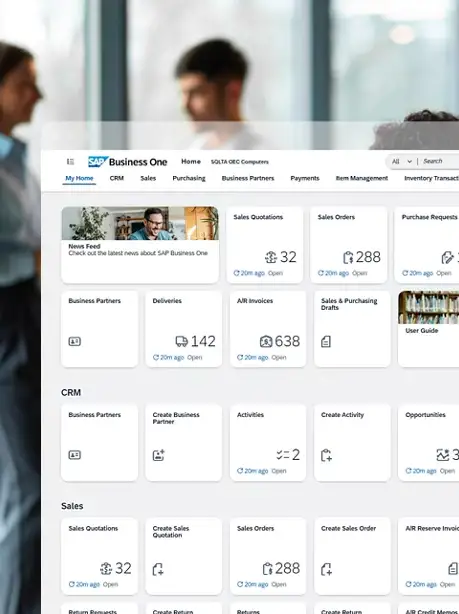Screen dimensions: 459x614
Task: Open the News Feed tile
Action: pos(140,245)
